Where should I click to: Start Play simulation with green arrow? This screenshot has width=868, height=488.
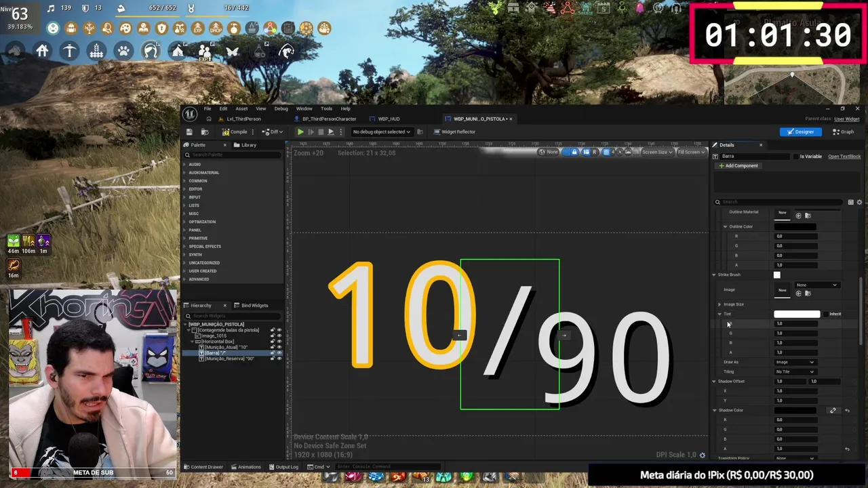[x=300, y=132]
